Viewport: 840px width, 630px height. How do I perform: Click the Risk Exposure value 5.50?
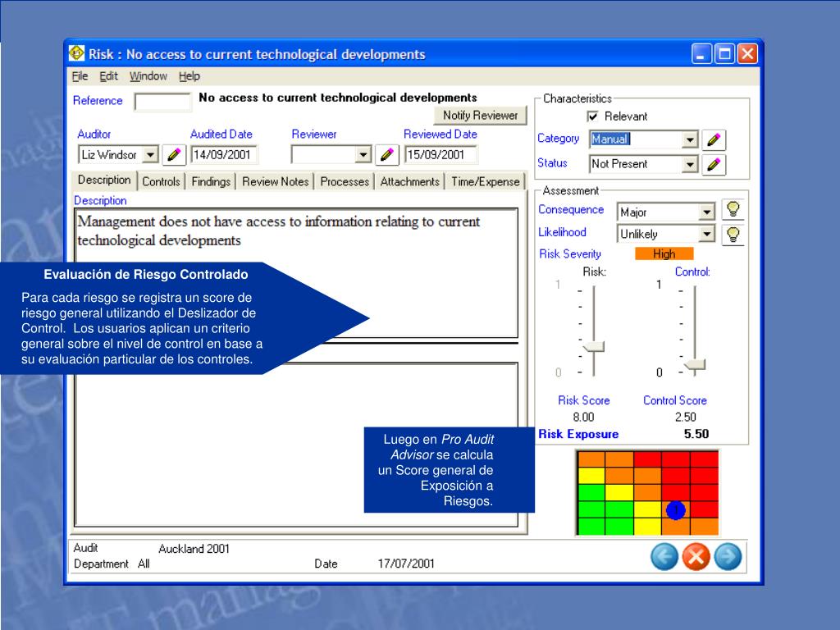click(696, 434)
